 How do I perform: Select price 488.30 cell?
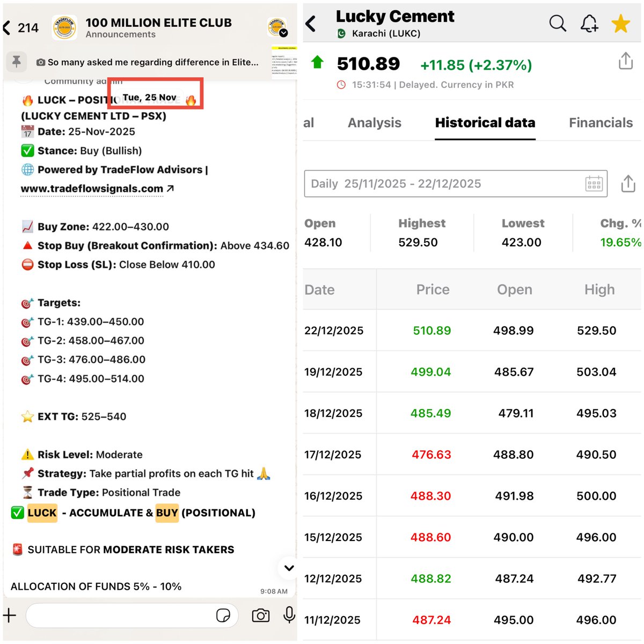point(431,496)
